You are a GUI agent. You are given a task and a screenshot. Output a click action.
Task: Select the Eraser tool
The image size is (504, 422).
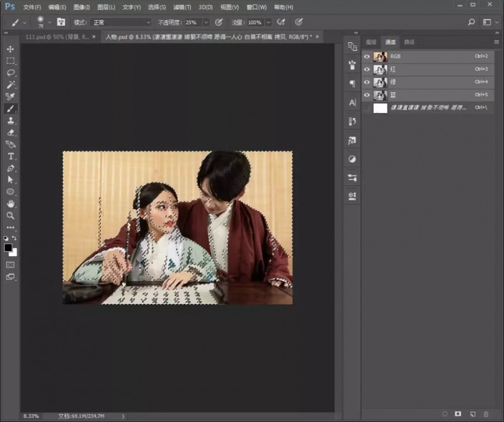pos(10,132)
